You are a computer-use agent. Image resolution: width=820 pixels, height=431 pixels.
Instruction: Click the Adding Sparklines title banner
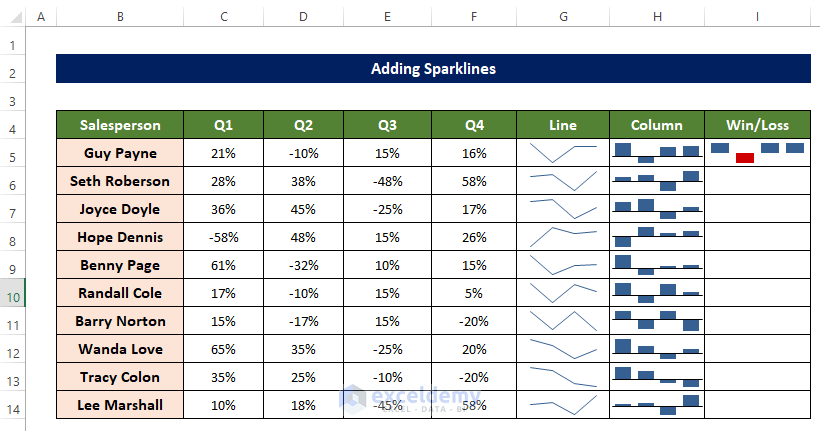click(432, 69)
